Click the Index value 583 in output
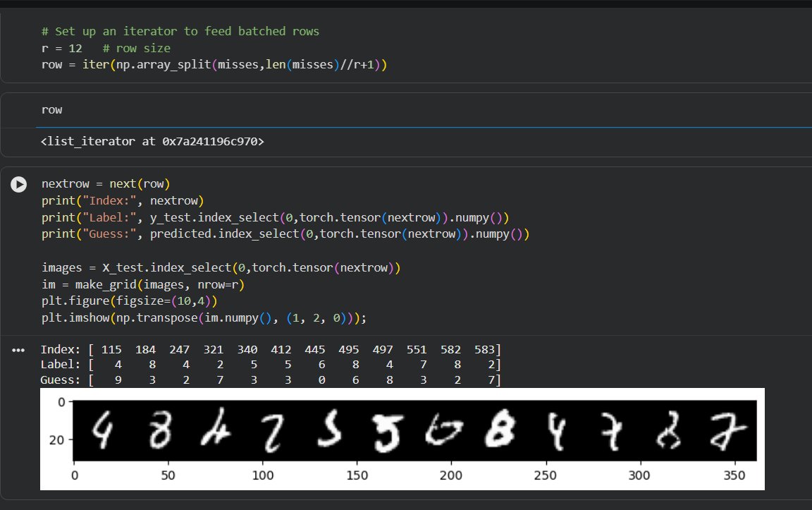This screenshot has height=510, width=812. pos(484,350)
